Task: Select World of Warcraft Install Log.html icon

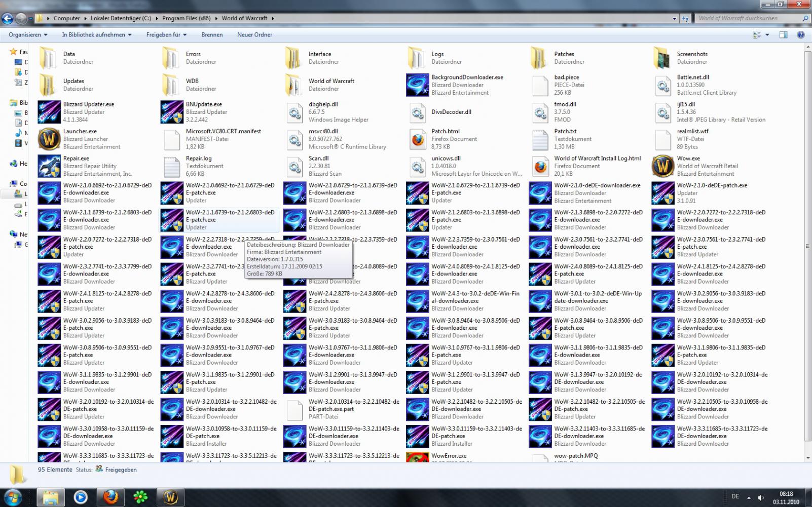Action: pos(540,166)
